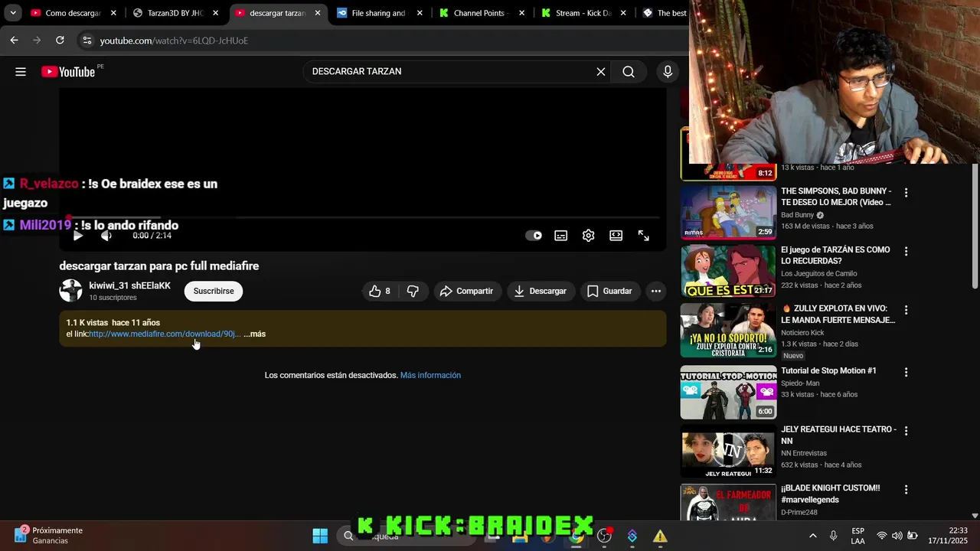
Task: Open the mediafire download link
Action: point(165,334)
